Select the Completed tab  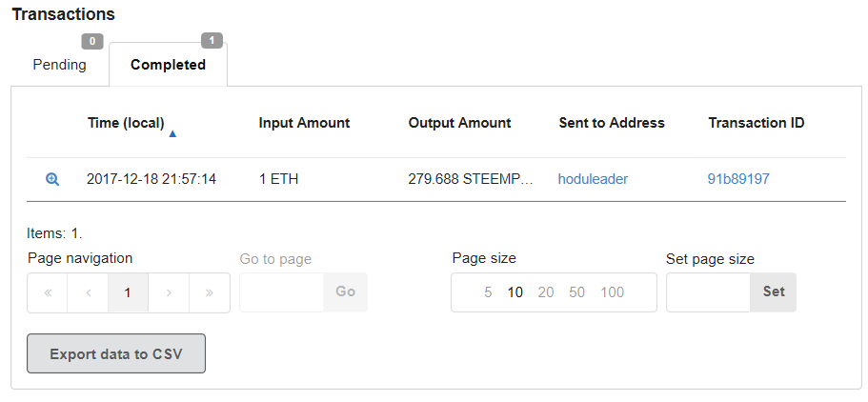(x=168, y=65)
